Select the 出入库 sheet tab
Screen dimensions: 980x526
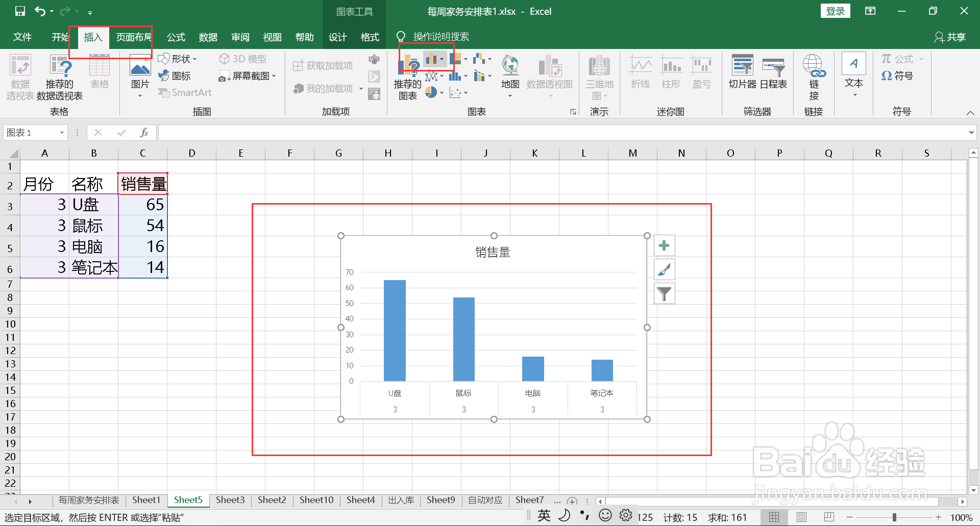point(401,500)
